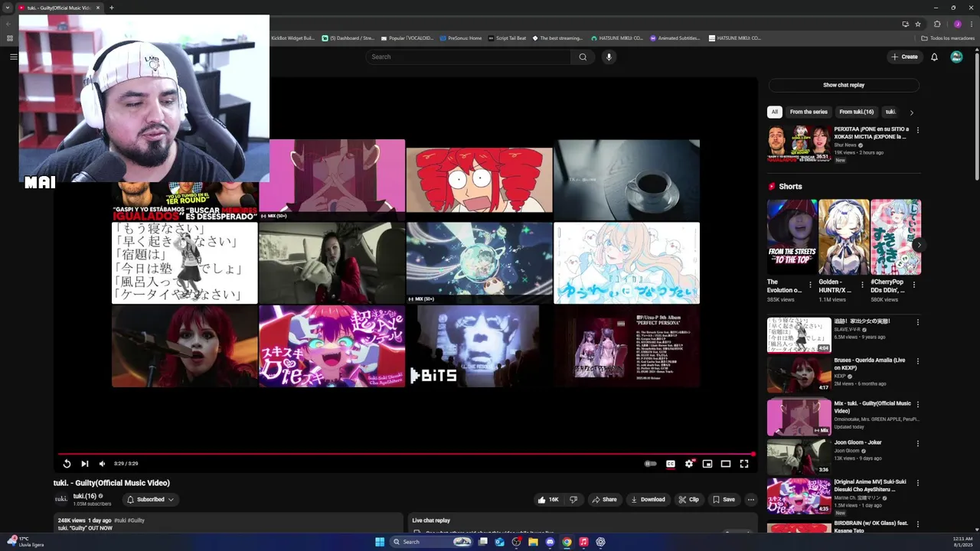Click Show chat replay button
980x551 pixels.
844,85
